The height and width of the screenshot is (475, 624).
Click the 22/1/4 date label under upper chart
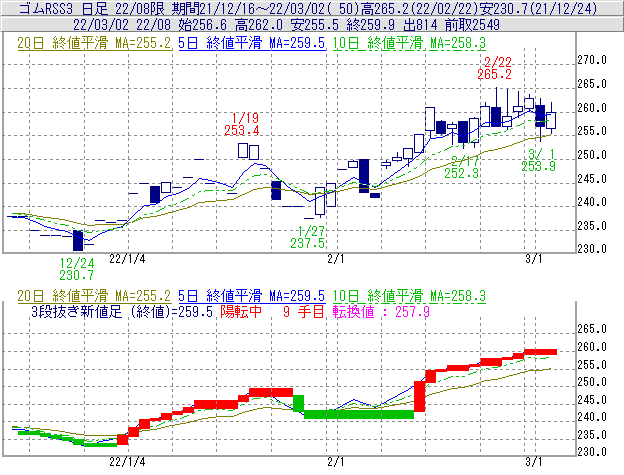(x=127, y=259)
